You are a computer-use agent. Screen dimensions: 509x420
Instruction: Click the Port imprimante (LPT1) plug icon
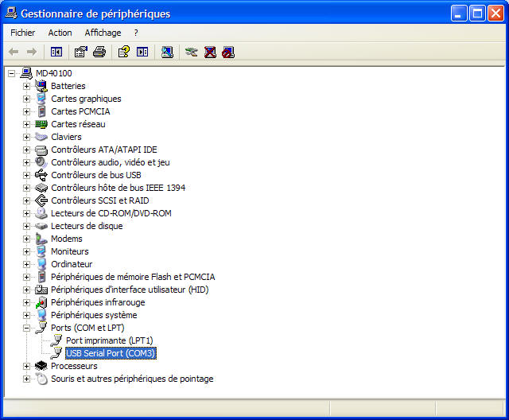click(x=56, y=340)
